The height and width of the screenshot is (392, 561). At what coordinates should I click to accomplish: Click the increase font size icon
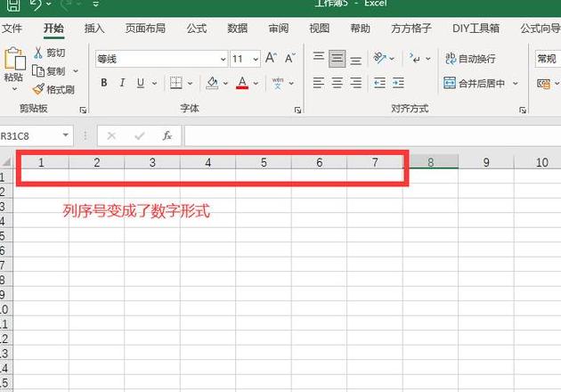[x=271, y=58]
